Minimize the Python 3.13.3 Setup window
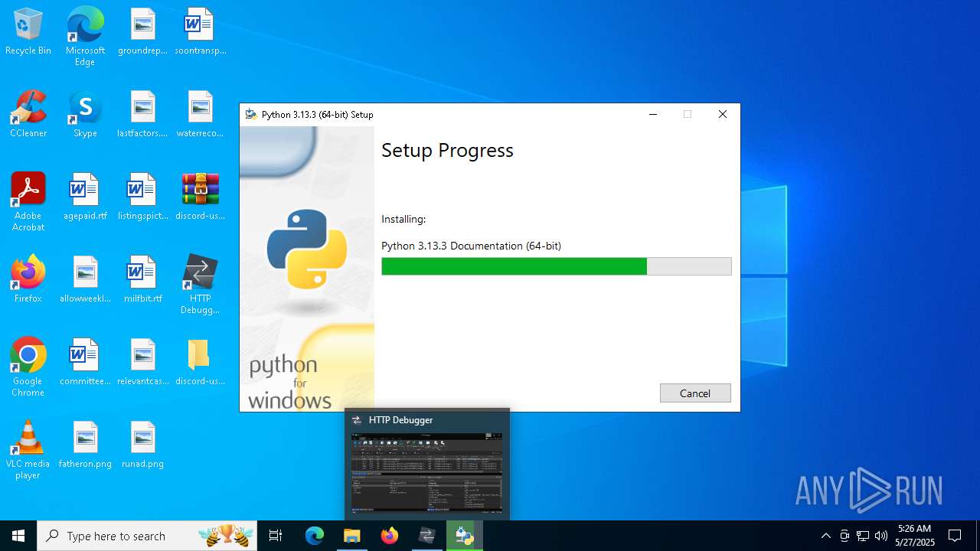The image size is (980, 551). 653,115
